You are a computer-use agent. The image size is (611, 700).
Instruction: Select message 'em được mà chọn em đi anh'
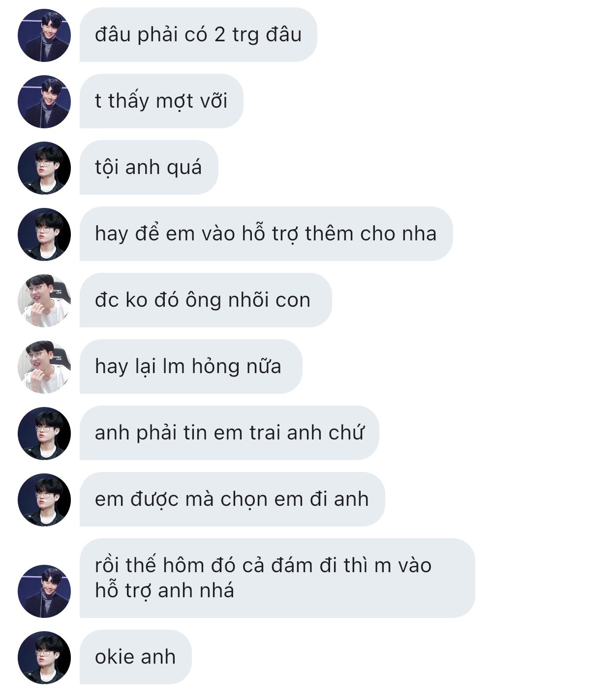232,499
